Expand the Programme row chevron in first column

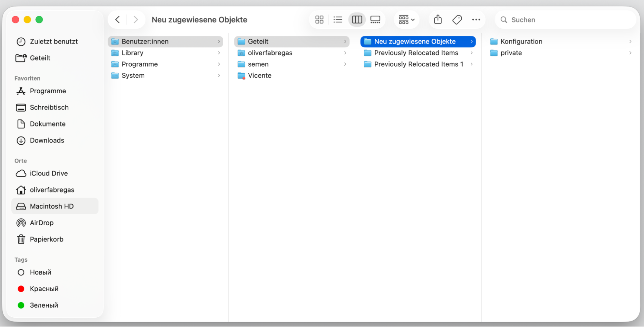tap(219, 64)
